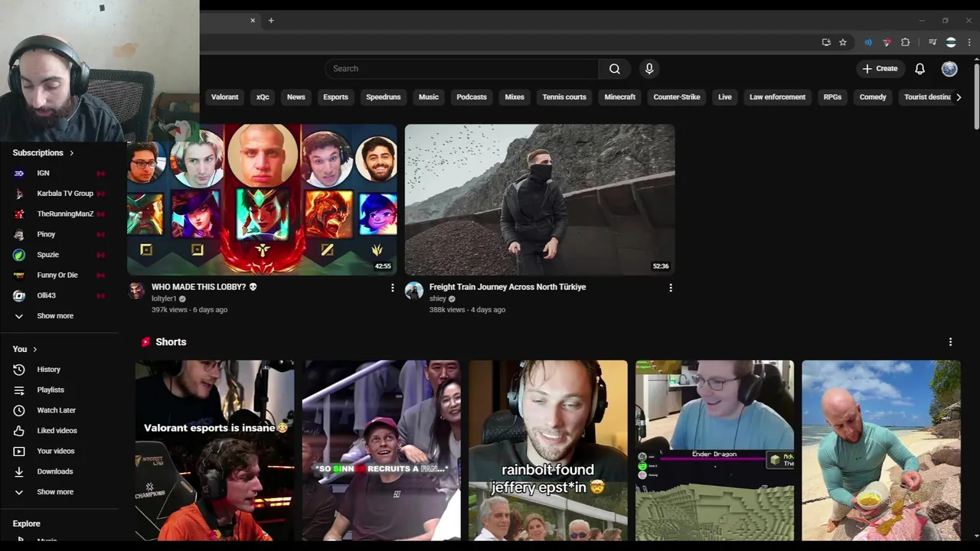980x551 pixels.
Task: Open WHO MADE THIS LOBBY video title
Action: 204,287
